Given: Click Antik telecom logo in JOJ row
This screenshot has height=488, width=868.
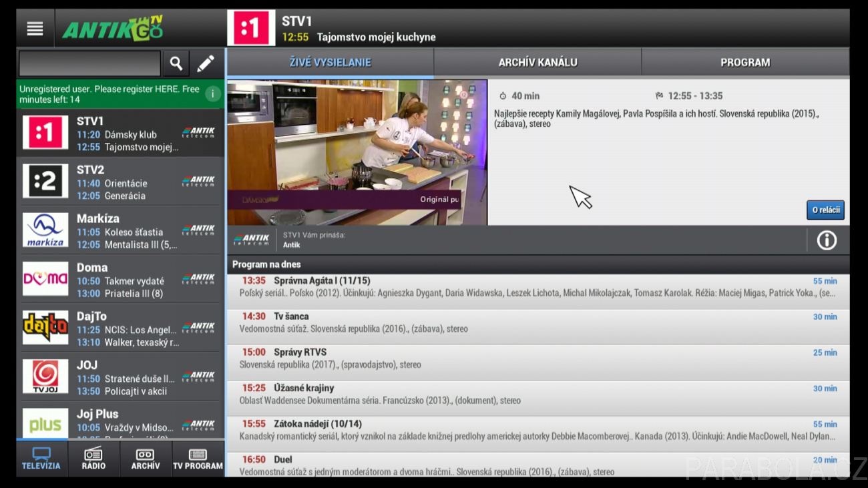Looking at the screenshot, I should [198, 376].
